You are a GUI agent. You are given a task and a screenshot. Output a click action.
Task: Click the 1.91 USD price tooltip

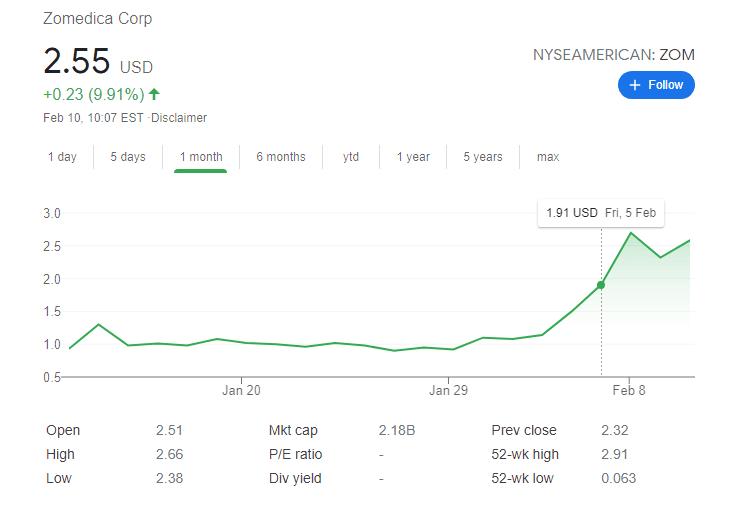(x=601, y=213)
